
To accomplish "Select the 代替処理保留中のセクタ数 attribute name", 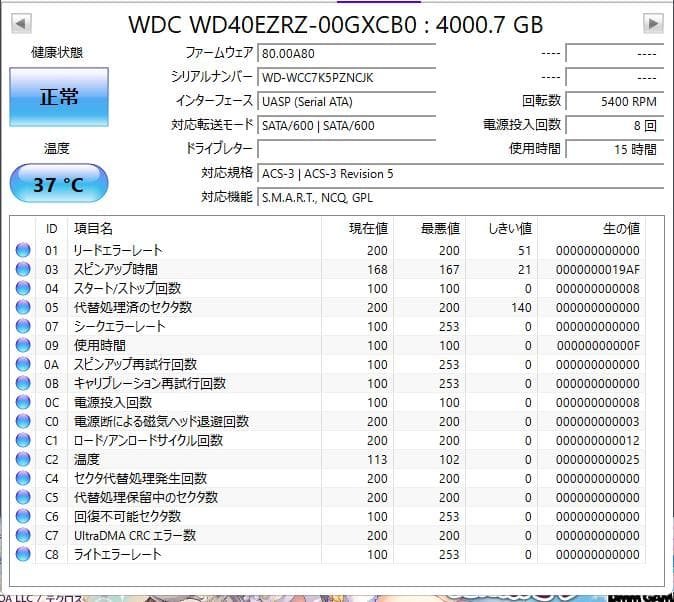I will [146, 497].
